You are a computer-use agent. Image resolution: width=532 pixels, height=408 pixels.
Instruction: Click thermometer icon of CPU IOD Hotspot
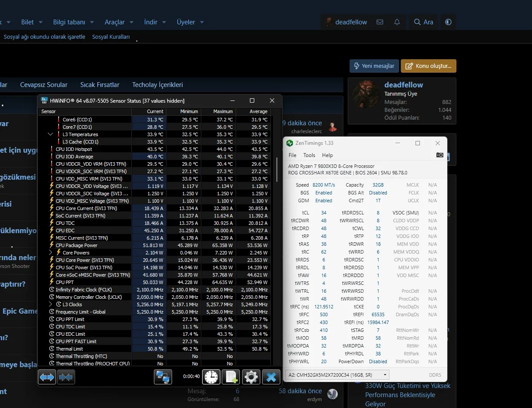click(x=51, y=149)
